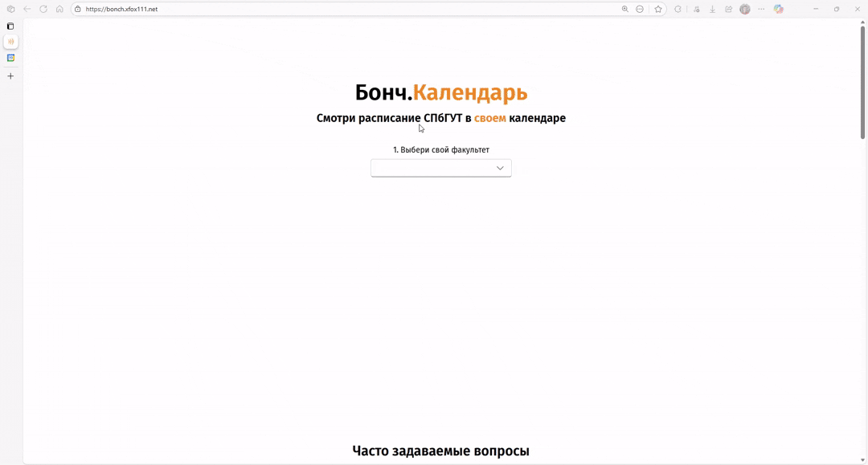
Task: Go back using the back navigation arrow
Action: tap(27, 9)
